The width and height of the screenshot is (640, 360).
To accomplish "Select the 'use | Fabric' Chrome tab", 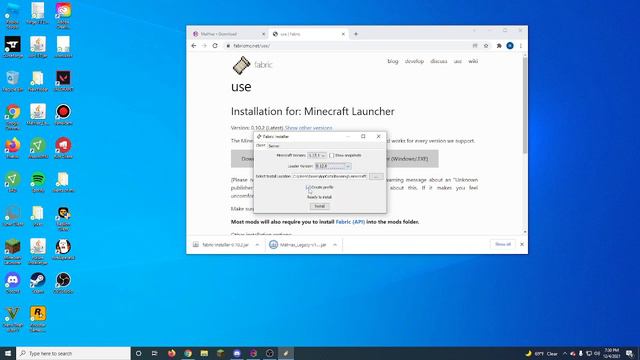I will 308,34.
